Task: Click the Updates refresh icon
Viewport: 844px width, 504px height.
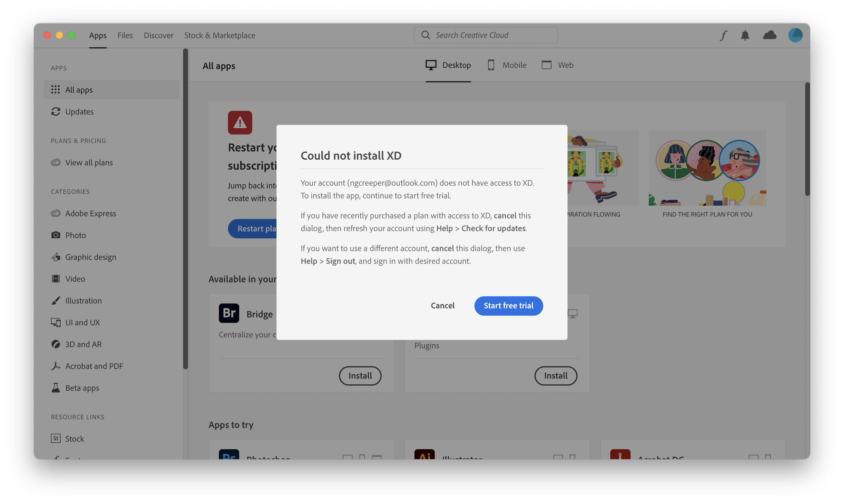Action: 56,111
